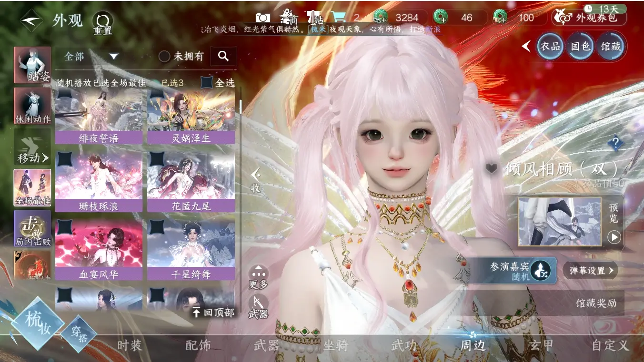Toggle the 武器 weapon display icon
The width and height of the screenshot is (644, 362).
pyautogui.click(x=258, y=307)
